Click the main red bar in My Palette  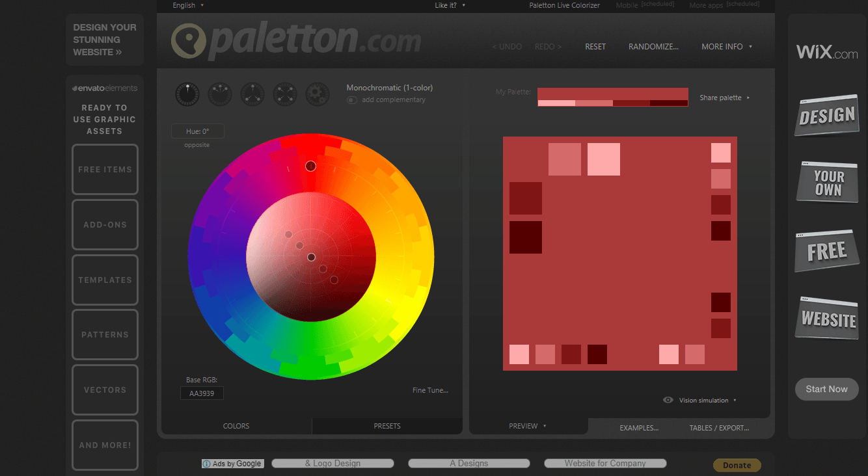[613, 94]
